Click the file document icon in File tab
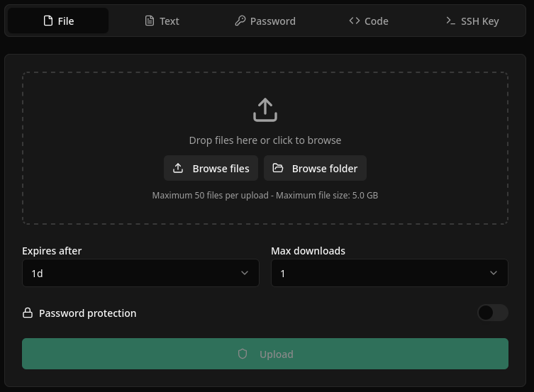The image size is (534, 392). (x=48, y=21)
